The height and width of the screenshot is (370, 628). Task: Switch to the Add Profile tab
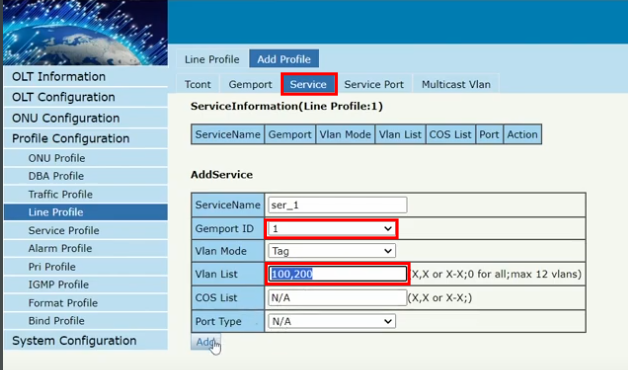point(284,59)
